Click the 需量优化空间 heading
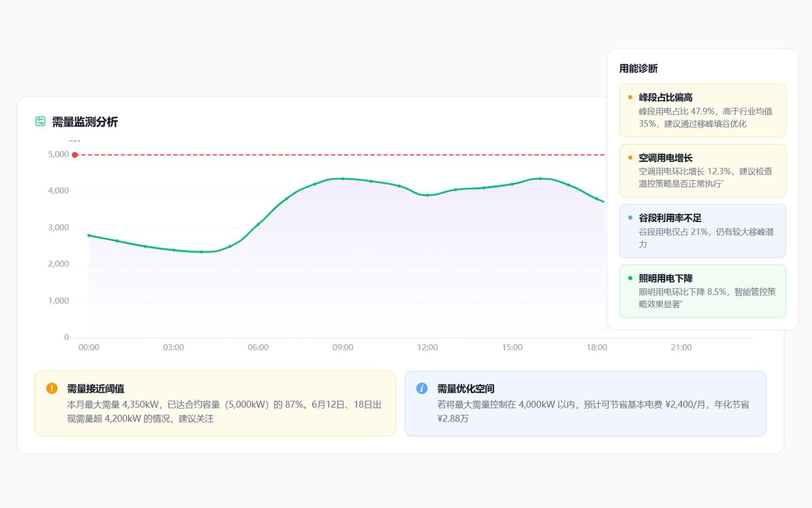 click(465, 389)
